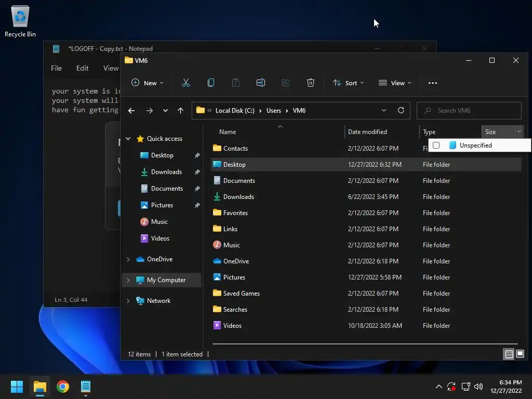Go forward with the right arrow
The image size is (532, 399).
149,111
